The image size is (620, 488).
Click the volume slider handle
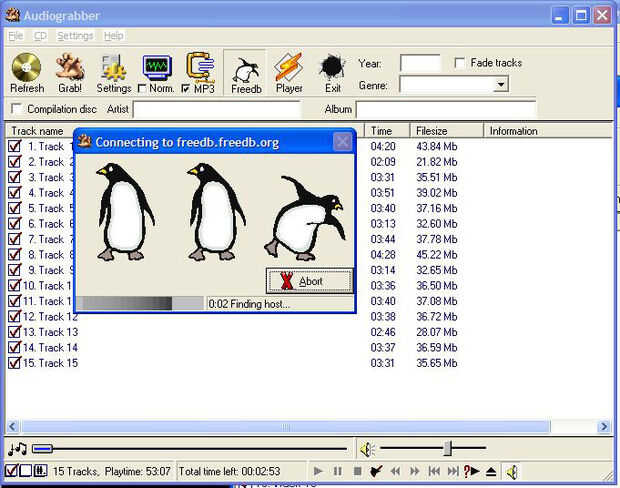pyautogui.click(x=448, y=448)
